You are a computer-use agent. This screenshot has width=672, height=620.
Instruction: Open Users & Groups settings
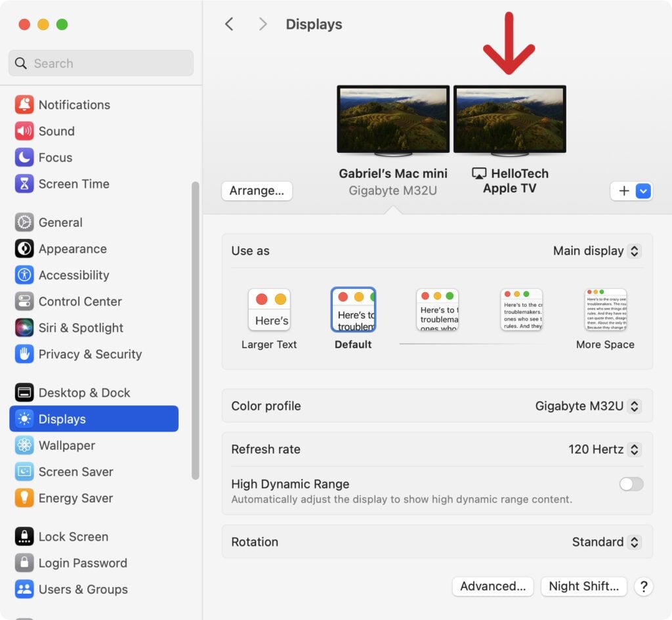(x=94, y=589)
